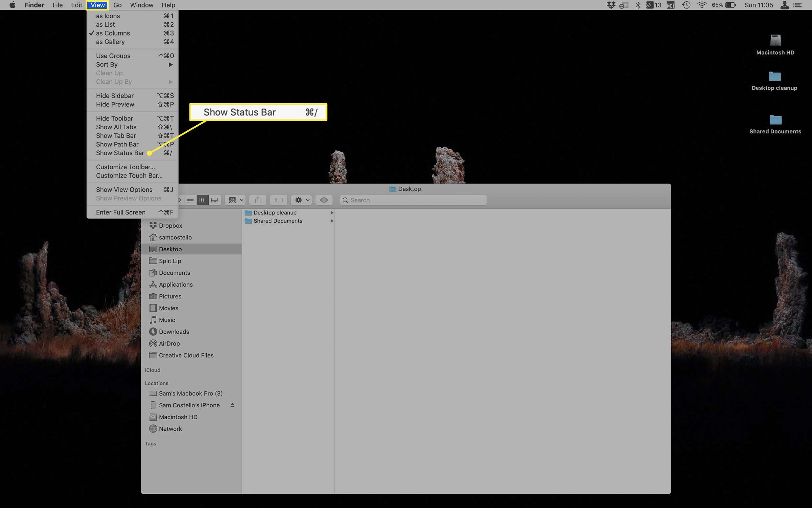Click the List view icon in toolbar

(x=190, y=200)
